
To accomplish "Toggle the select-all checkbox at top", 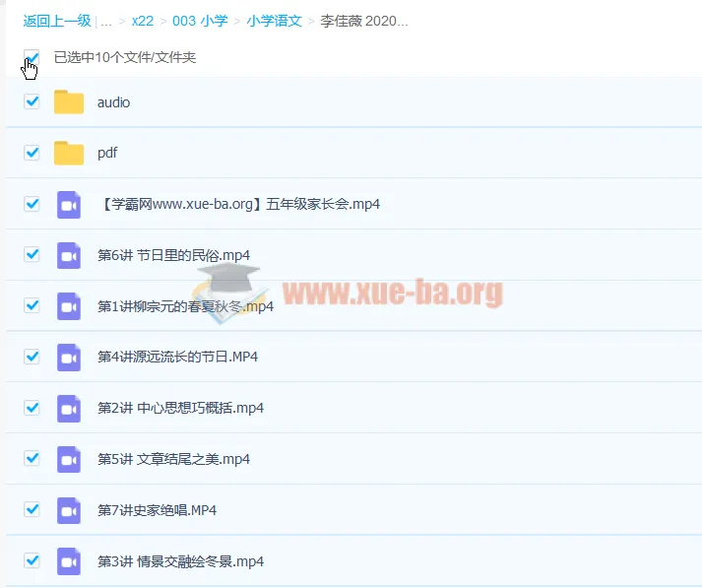I will point(32,57).
